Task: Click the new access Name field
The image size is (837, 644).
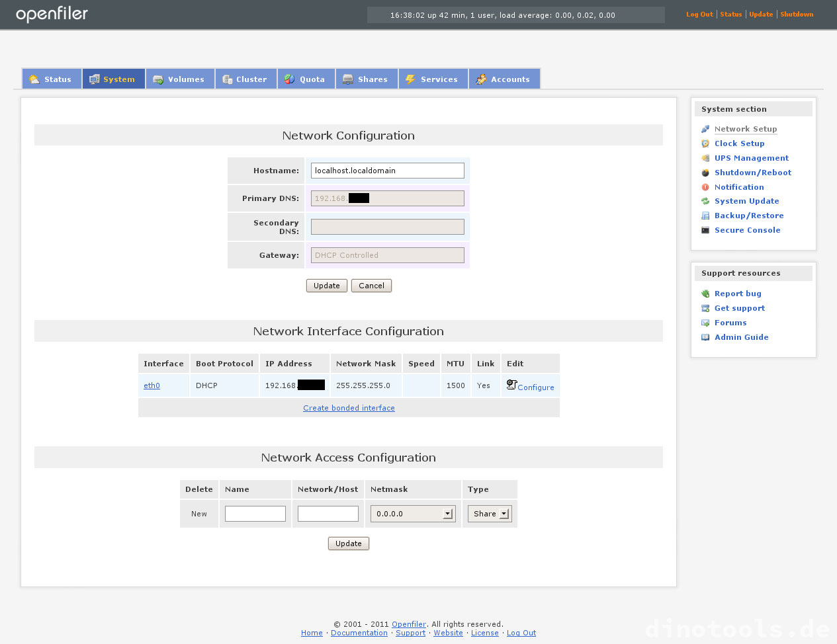Action: tap(255, 514)
